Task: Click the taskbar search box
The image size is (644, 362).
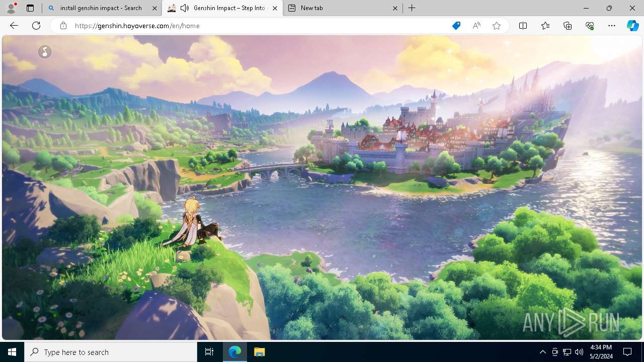Action: coord(111,352)
